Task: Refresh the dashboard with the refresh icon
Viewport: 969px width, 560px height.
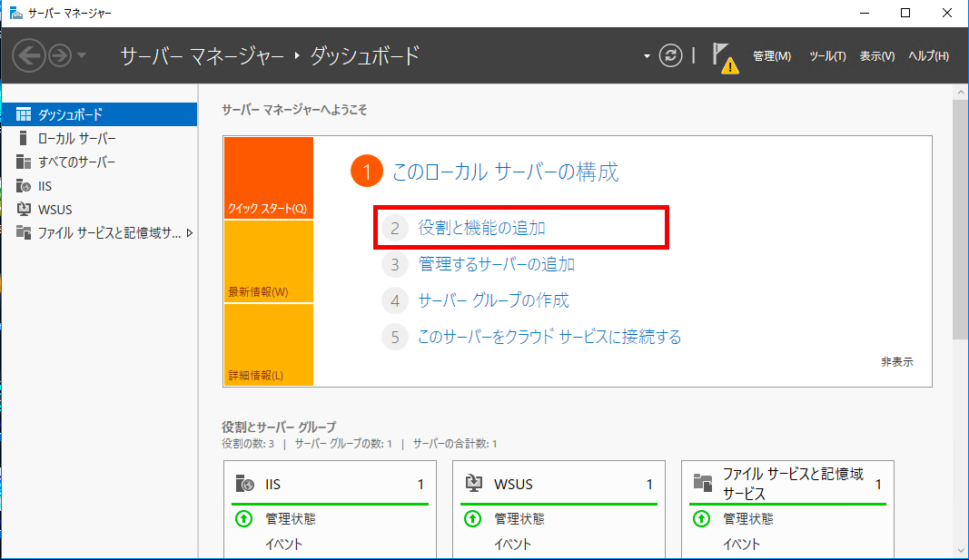Action: (670, 55)
